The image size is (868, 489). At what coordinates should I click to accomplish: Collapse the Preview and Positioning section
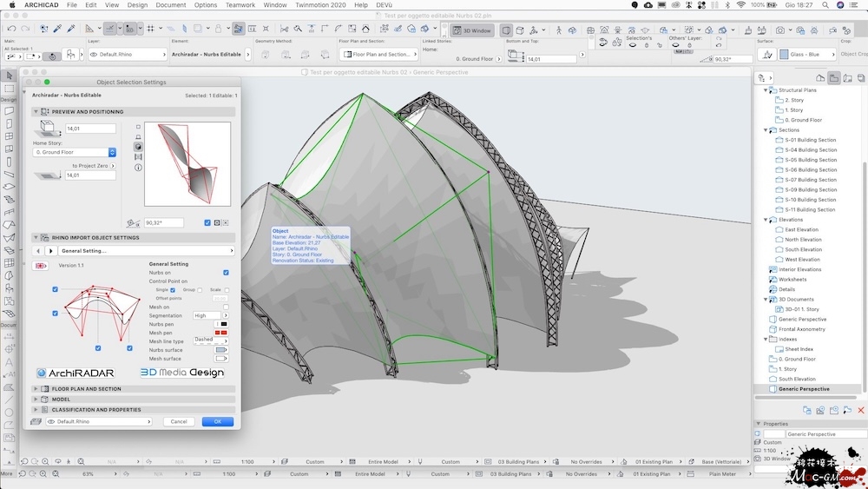[x=36, y=111]
